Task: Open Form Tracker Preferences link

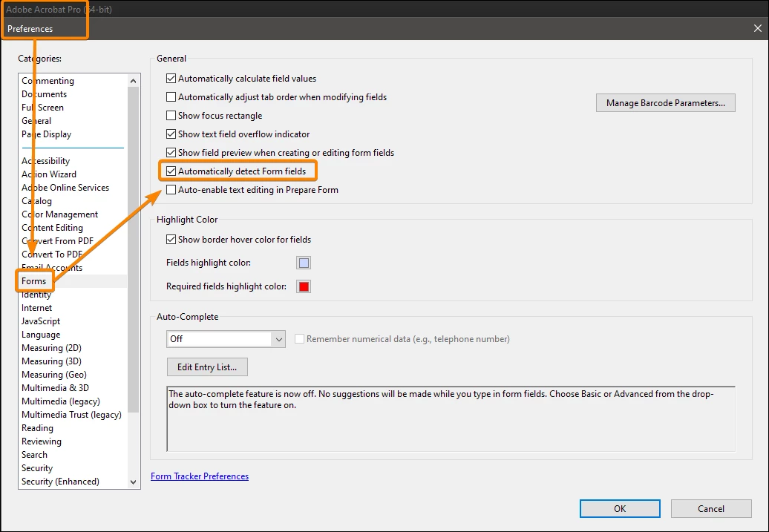Action: pyautogui.click(x=200, y=476)
